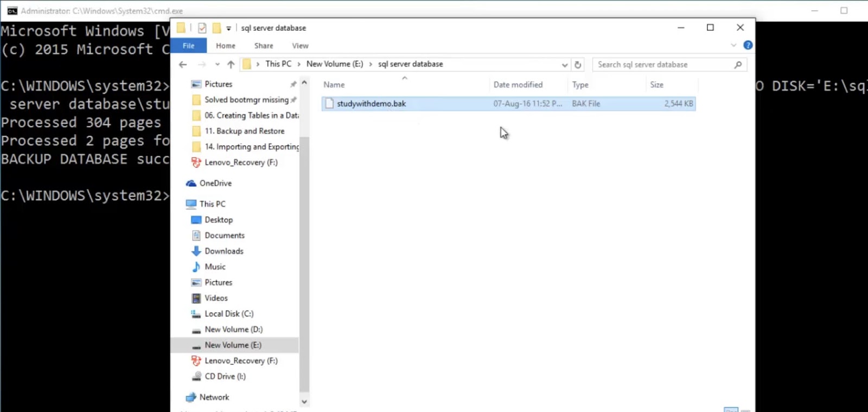
Task: Open the File ribbon tab
Action: coord(188,46)
